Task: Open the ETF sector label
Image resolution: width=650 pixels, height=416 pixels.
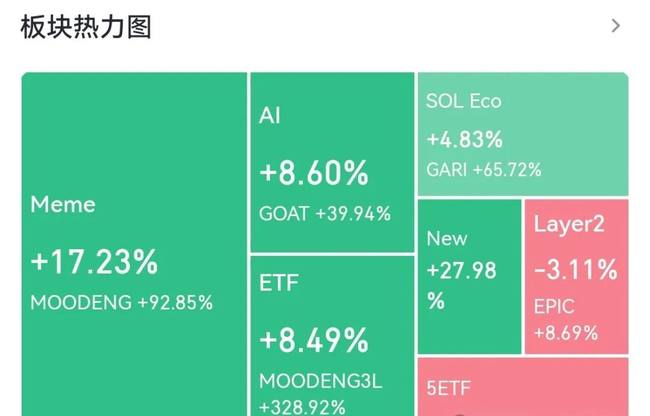Action: (x=279, y=283)
